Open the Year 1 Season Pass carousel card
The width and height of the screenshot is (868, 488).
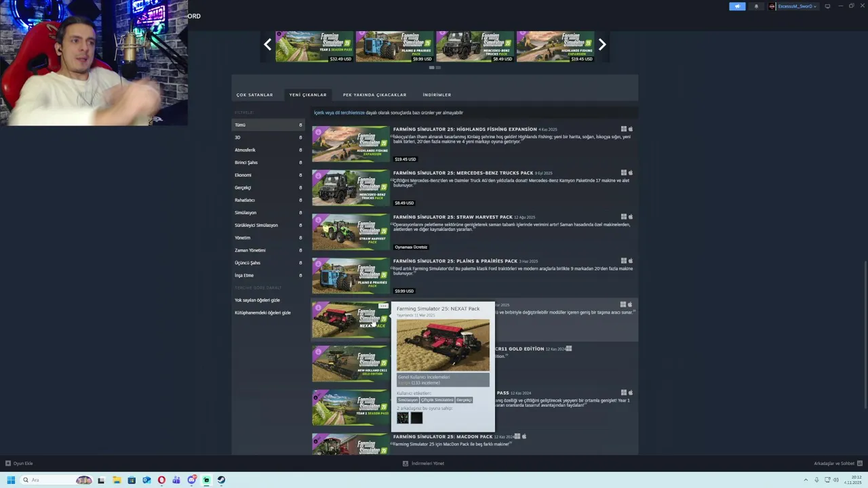click(314, 47)
